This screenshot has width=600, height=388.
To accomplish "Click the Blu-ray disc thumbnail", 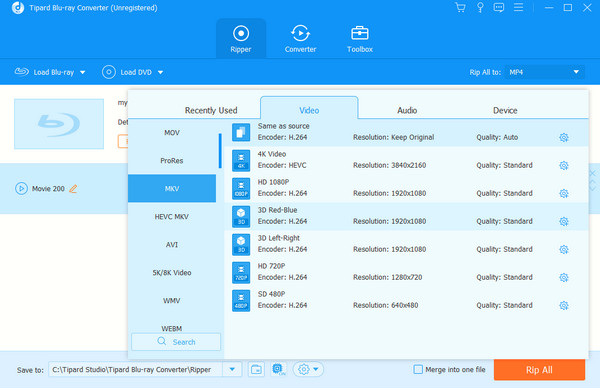I will (59, 124).
